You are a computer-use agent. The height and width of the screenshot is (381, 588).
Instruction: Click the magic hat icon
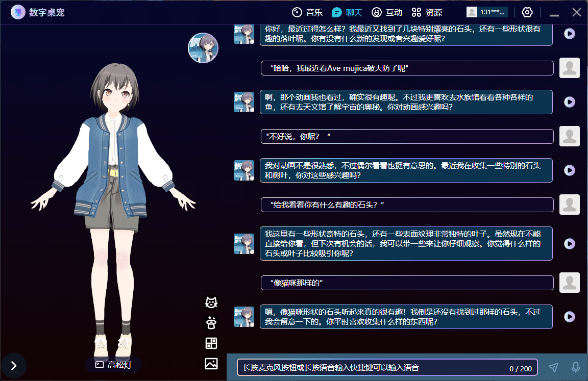pyautogui.click(x=211, y=322)
